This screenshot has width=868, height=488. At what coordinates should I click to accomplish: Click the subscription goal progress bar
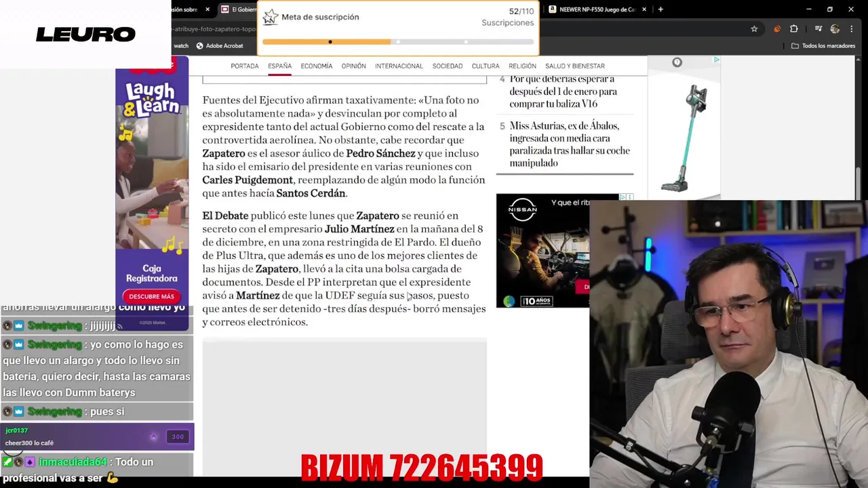click(398, 42)
